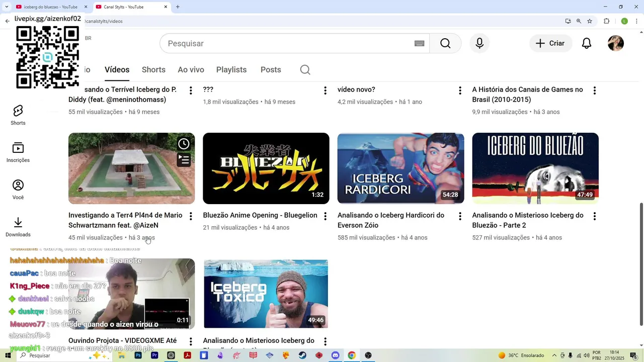Bookmark this page star icon
The image size is (644, 362).
click(x=590, y=21)
